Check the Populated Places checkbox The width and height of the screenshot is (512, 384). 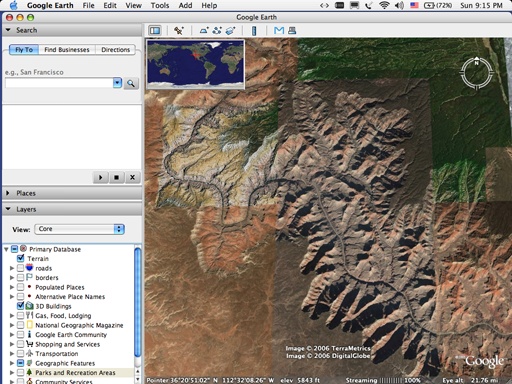(20, 287)
